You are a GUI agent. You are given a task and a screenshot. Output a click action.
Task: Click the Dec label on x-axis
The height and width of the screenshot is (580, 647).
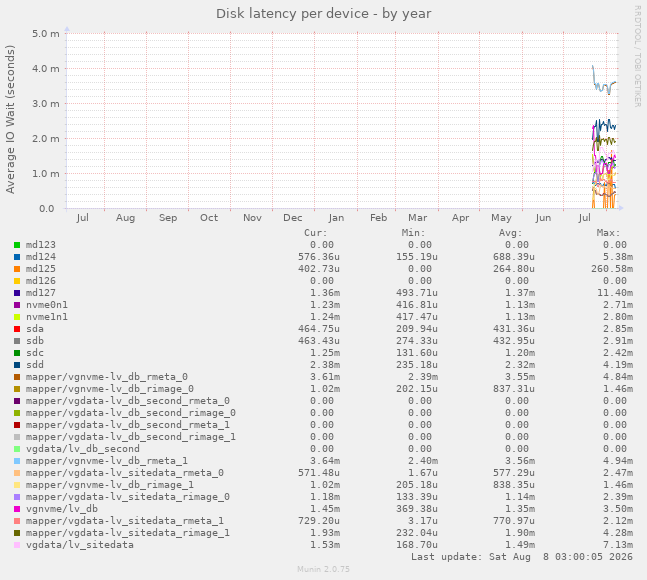point(293,217)
